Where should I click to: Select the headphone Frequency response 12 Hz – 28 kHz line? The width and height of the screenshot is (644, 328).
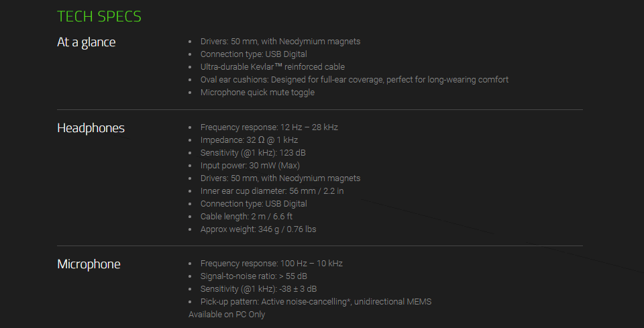[269, 127]
